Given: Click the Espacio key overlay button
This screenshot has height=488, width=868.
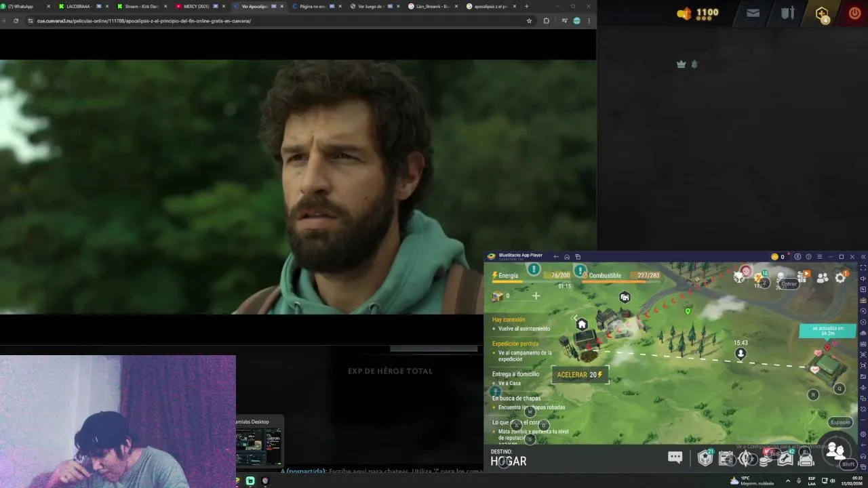Looking at the screenshot, I should pos(840,422).
